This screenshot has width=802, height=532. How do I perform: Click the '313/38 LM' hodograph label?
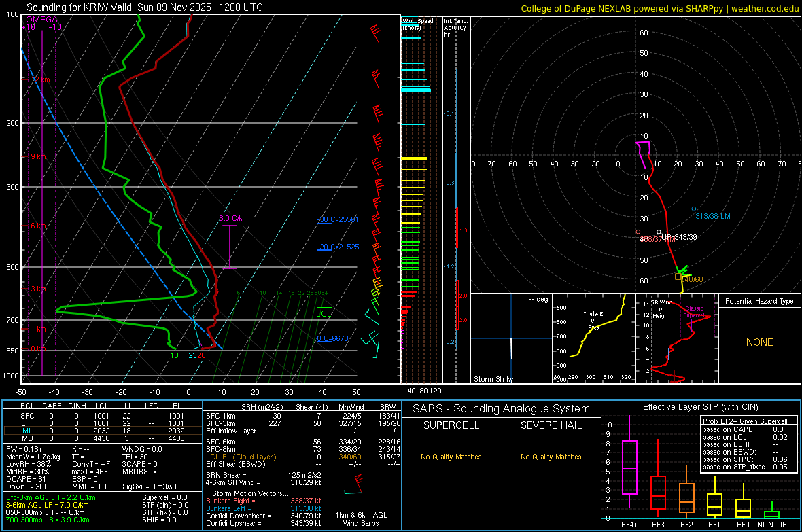point(713,216)
